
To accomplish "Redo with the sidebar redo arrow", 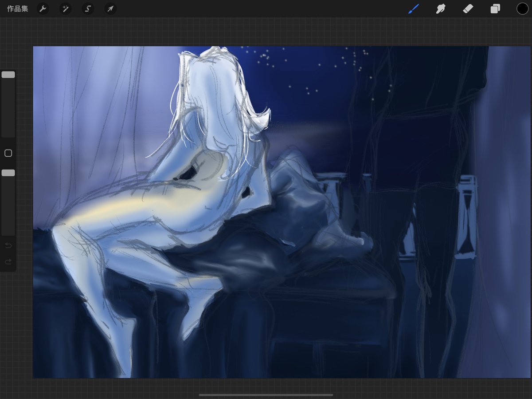I will click(x=8, y=262).
